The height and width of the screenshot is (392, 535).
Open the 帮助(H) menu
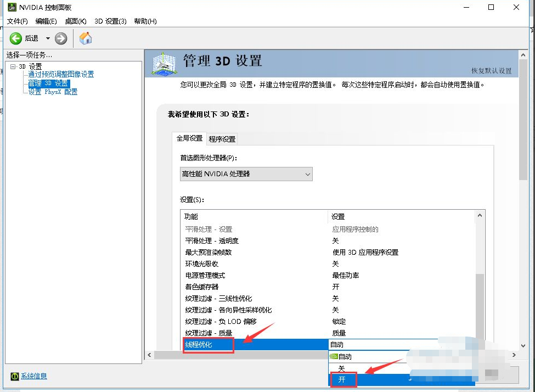coord(145,21)
